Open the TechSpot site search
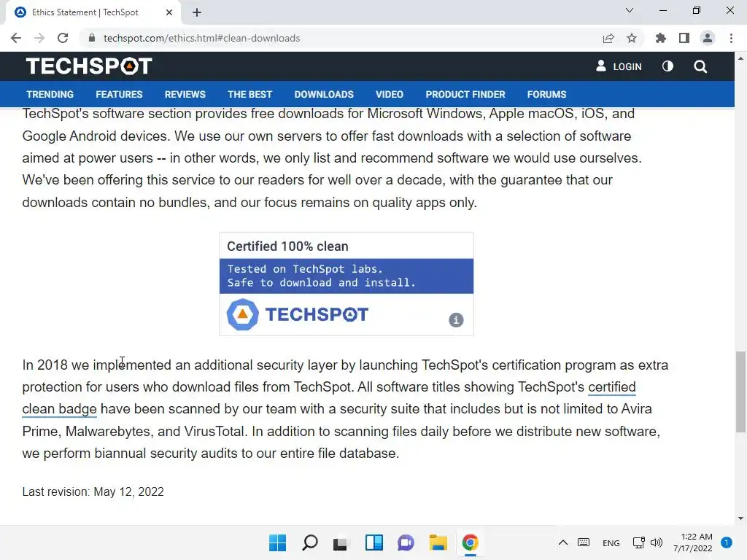The width and height of the screenshot is (747, 560). tap(700, 66)
